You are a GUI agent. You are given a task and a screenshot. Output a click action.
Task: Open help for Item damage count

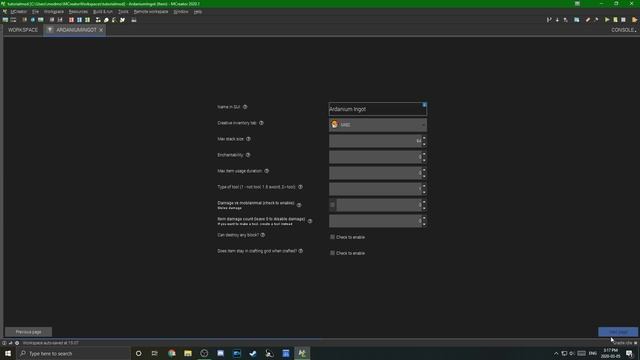coord(310,221)
